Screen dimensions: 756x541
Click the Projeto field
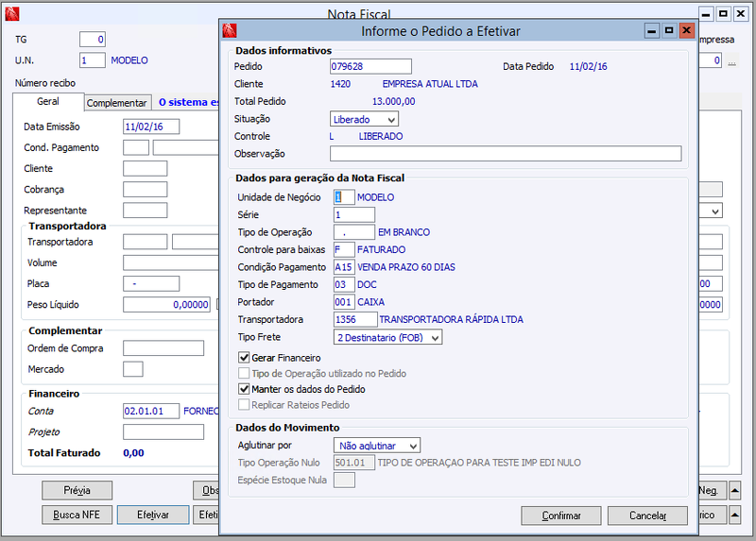pyautogui.click(x=163, y=432)
